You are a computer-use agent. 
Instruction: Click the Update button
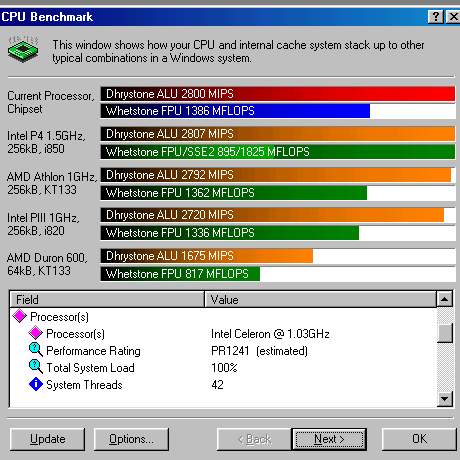[47, 439]
